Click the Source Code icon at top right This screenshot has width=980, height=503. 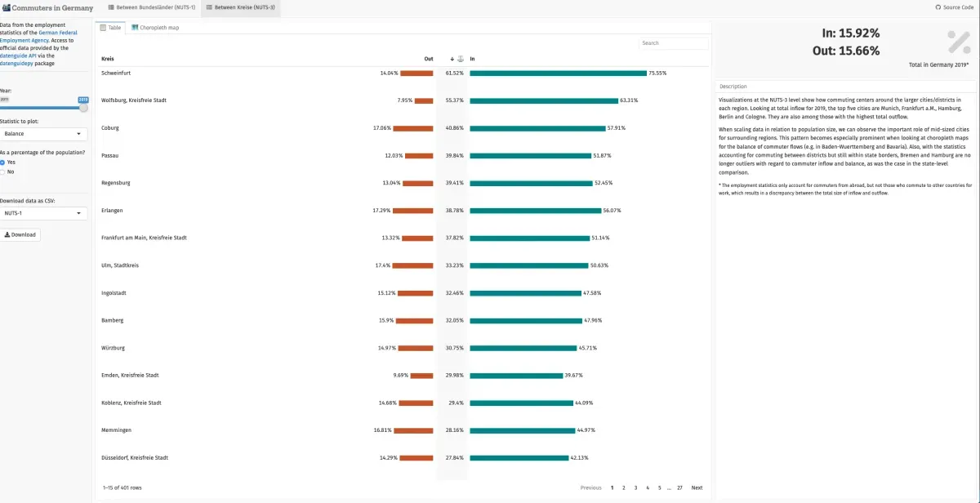pos(939,7)
